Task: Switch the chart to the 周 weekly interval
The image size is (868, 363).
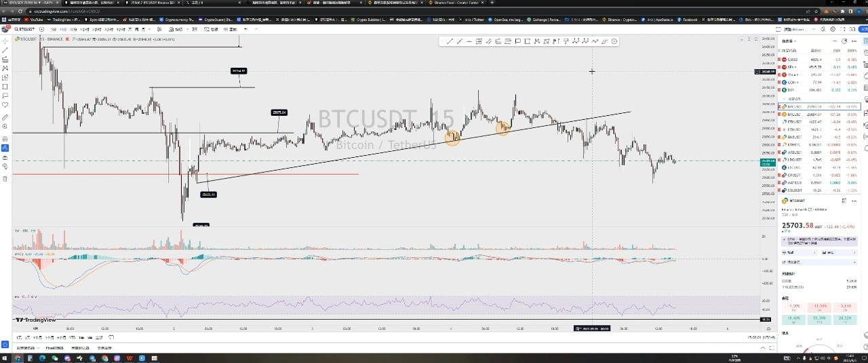Action: click(136, 29)
